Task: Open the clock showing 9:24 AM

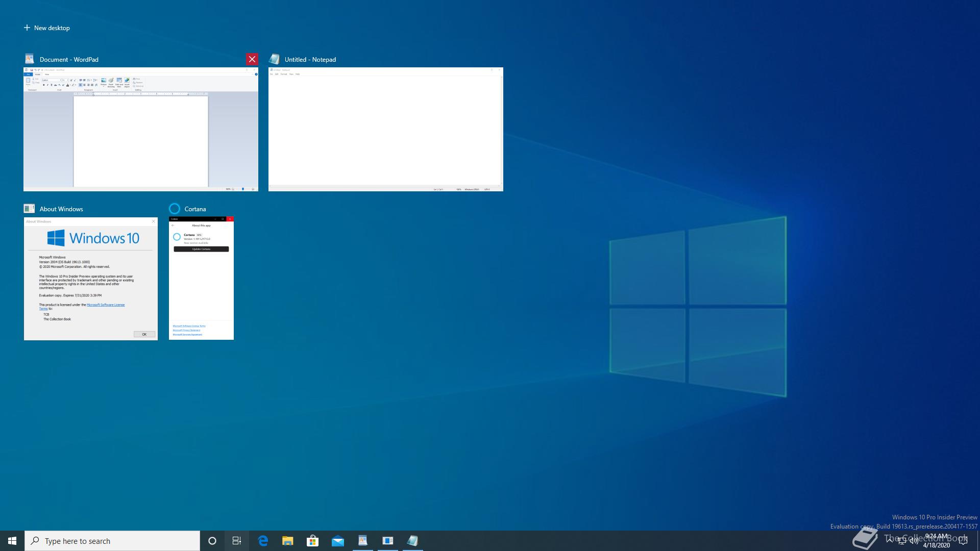Action: 937,541
